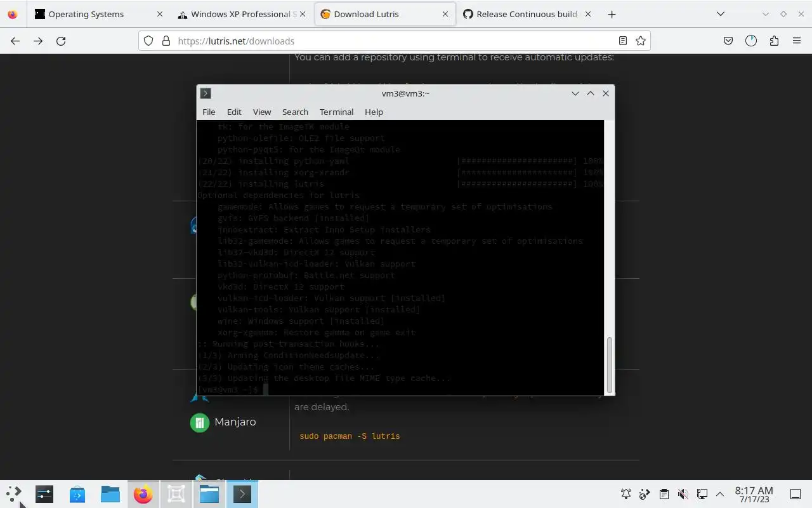The width and height of the screenshot is (812, 508).
Task: Open terminal File menu
Action: pos(209,112)
